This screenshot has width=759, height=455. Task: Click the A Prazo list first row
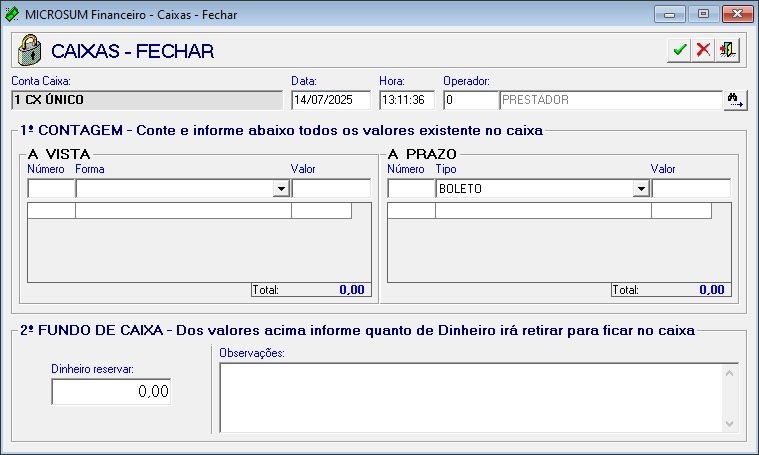549,211
